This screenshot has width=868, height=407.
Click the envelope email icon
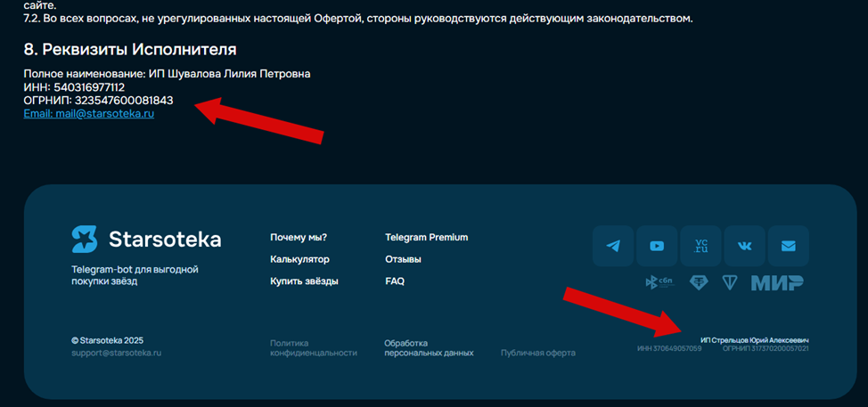click(788, 246)
